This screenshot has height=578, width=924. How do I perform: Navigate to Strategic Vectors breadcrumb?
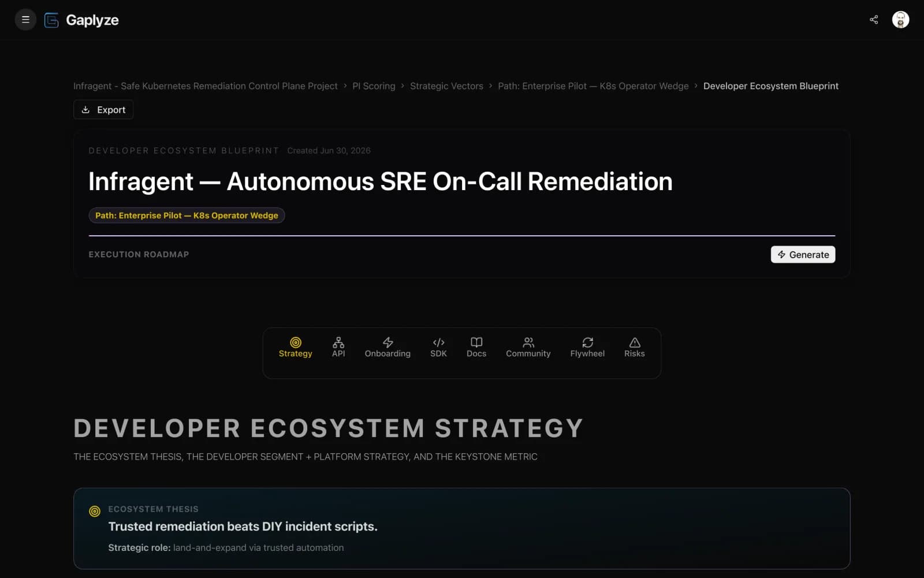[446, 86]
